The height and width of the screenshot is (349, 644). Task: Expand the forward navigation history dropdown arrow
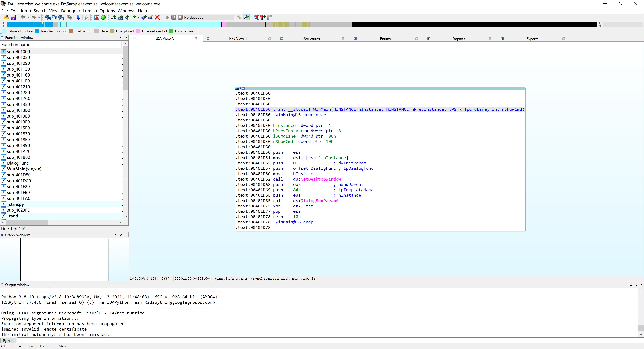(39, 17)
